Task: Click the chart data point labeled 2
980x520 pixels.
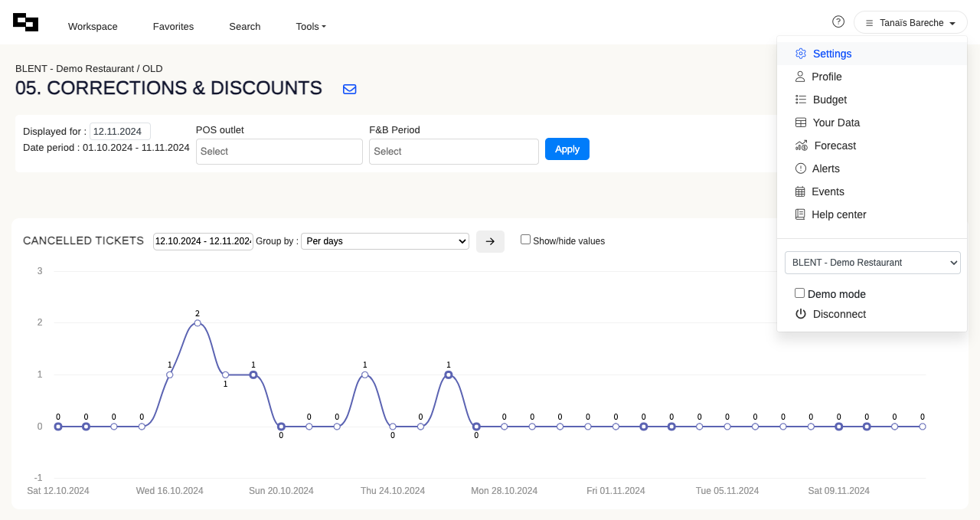Action: click(x=198, y=323)
